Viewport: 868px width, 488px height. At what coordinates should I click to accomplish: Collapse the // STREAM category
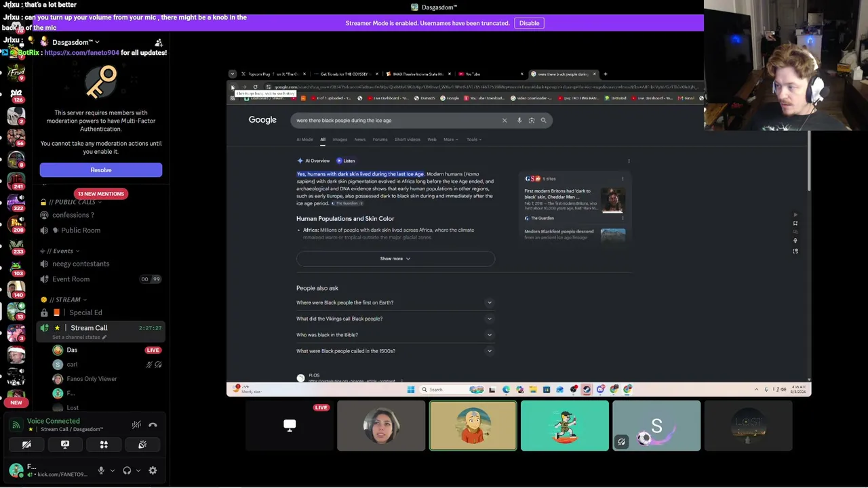click(64, 300)
